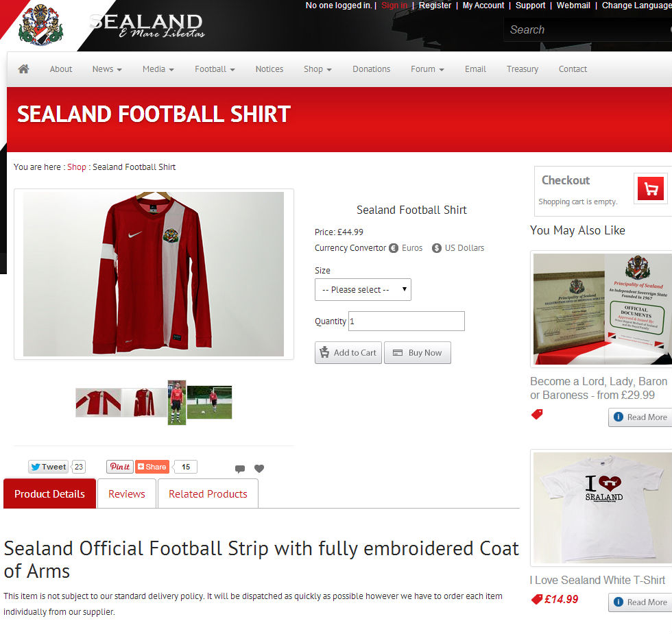The width and height of the screenshot is (672, 634).
Task: Open the red shopping cart checkout icon
Action: 651,188
